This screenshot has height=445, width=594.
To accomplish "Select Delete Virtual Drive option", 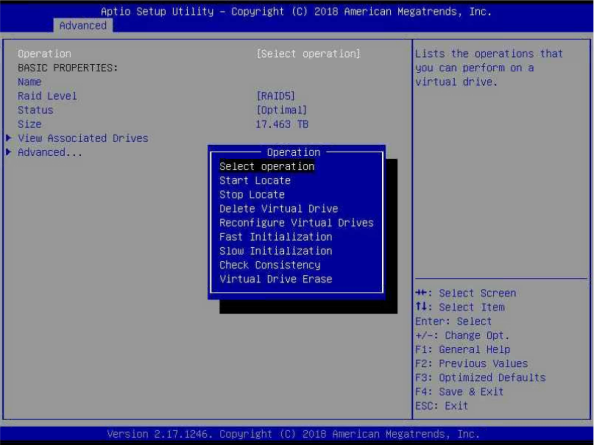I will point(279,209).
